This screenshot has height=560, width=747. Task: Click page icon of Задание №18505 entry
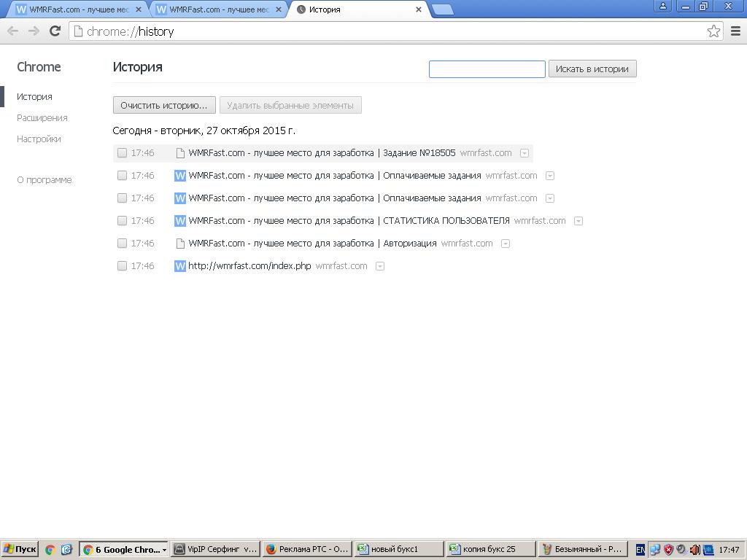tap(180, 153)
